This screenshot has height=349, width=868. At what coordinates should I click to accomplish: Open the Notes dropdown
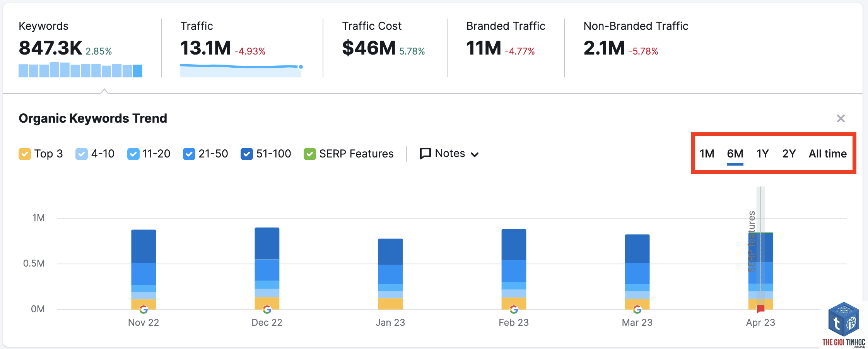click(449, 154)
